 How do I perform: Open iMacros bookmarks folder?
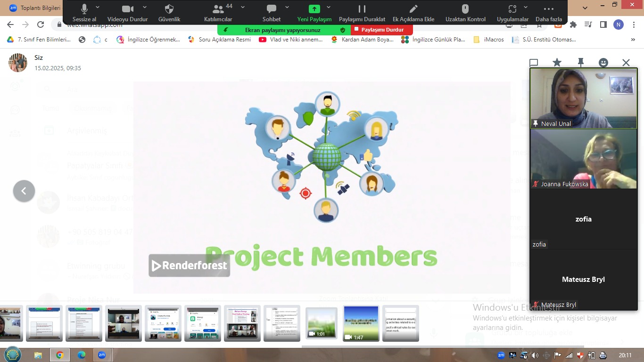[488, 40]
